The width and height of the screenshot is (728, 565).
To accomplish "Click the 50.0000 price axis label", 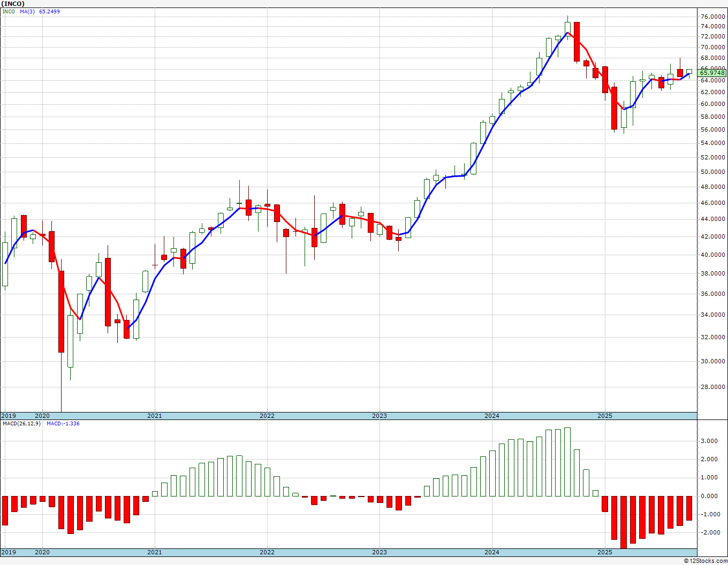I will pos(713,172).
